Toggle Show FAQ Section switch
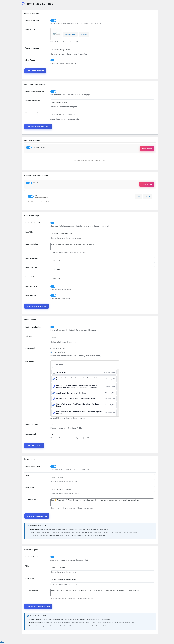174x644 pixels. [x=29, y=147]
